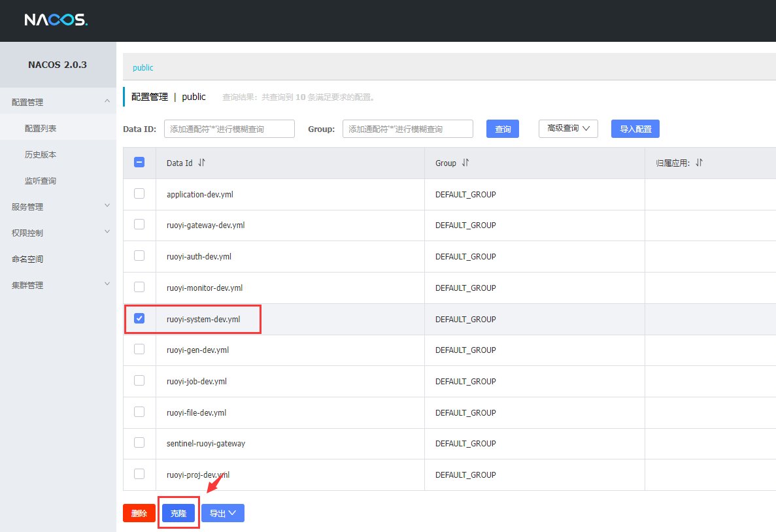Focus the Data ID search field
This screenshot has height=532, width=776.
coord(229,129)
